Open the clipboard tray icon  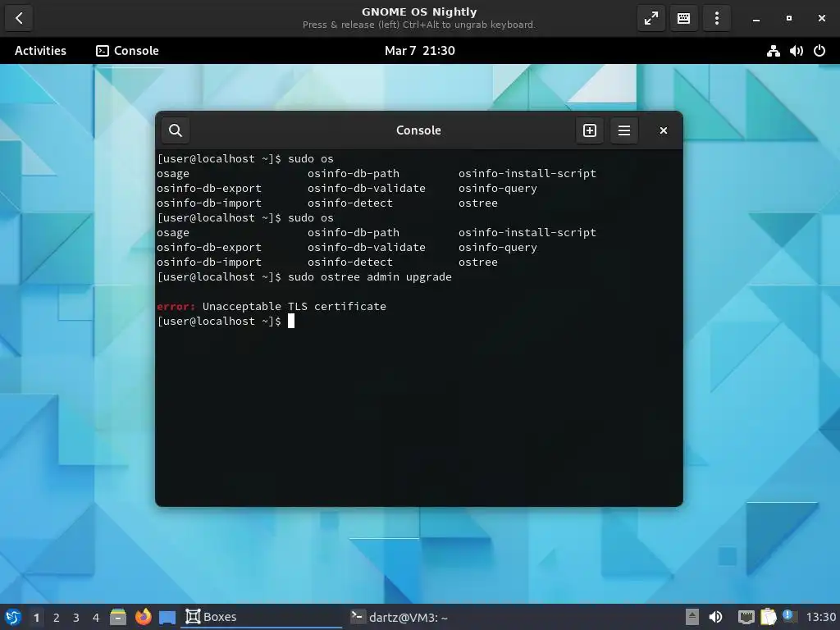(x=768, y=617)
